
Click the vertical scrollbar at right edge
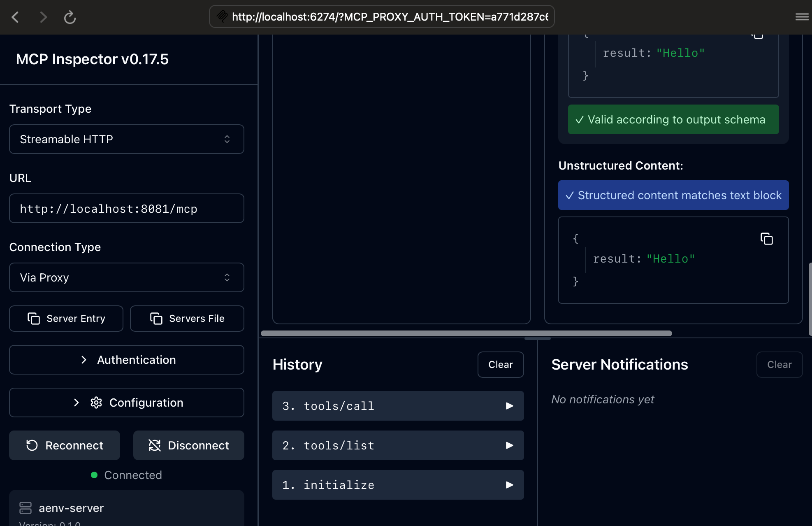point(810,299)
